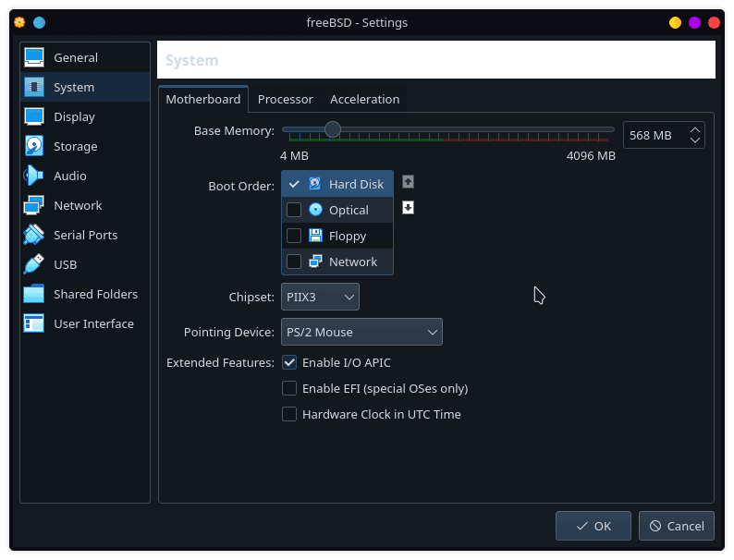Click the Optical disc icon

pyautogui.click(x=315, y=210)
